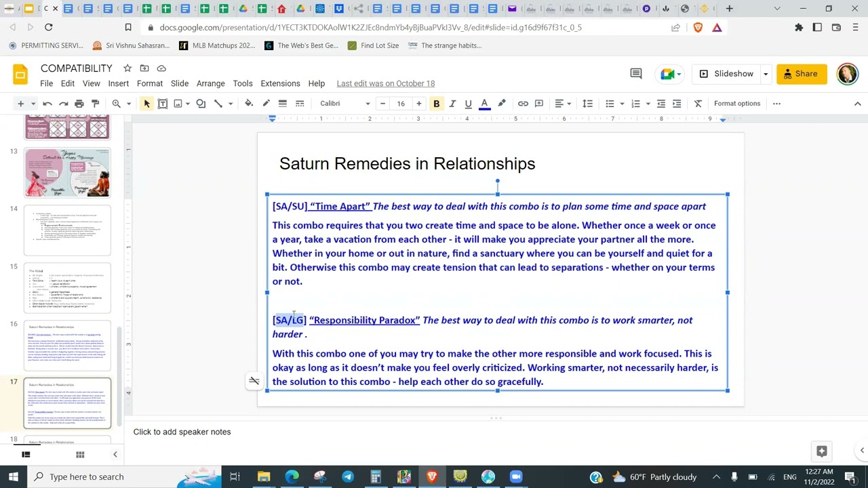Image resolution: width=868 pixels, height=488 pixels.
Task: Redo the last action
Action: point(63,104)
